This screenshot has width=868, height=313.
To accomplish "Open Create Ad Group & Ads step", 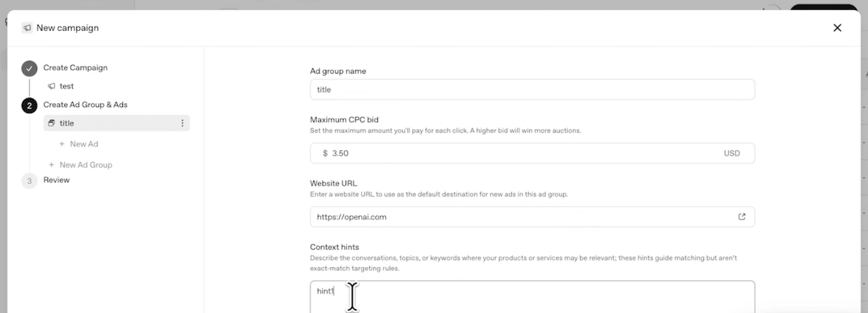I will pos(86,105).
